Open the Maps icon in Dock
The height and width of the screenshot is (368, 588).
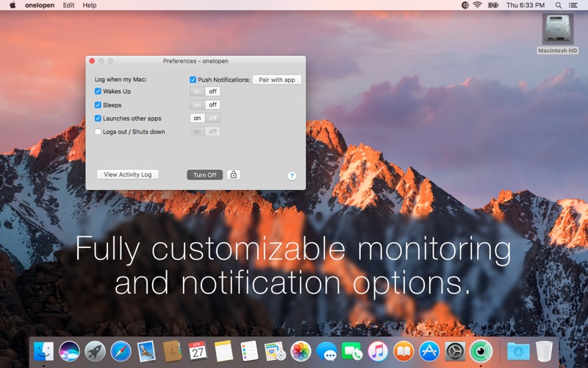pyautogui.click(x=275, y=352)
